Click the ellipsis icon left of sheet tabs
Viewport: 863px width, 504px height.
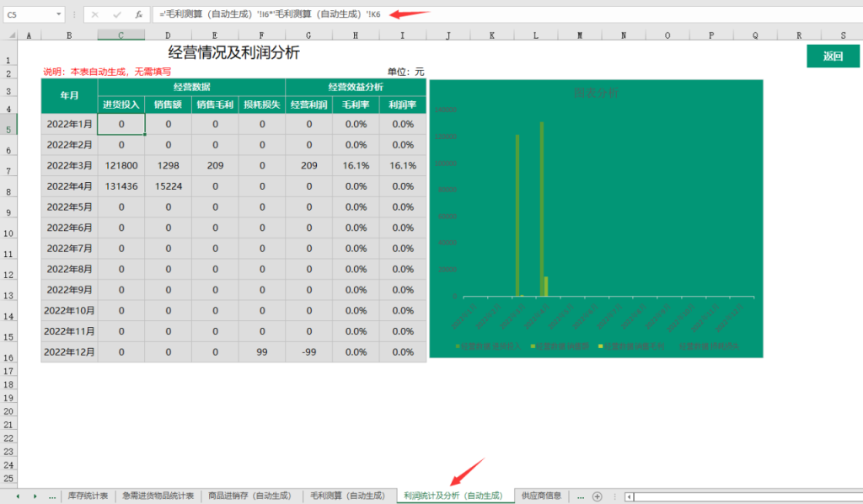coord(51,496)
